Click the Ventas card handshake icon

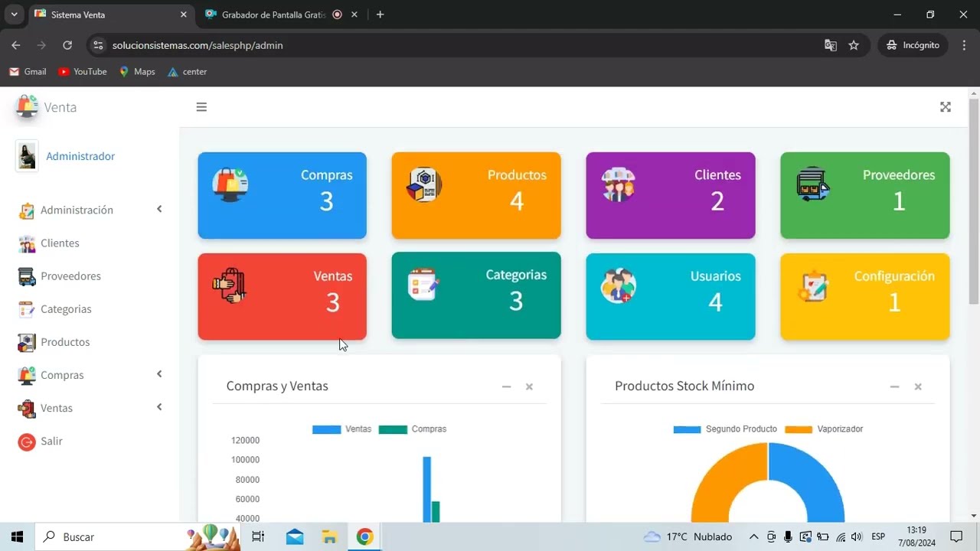230,285
